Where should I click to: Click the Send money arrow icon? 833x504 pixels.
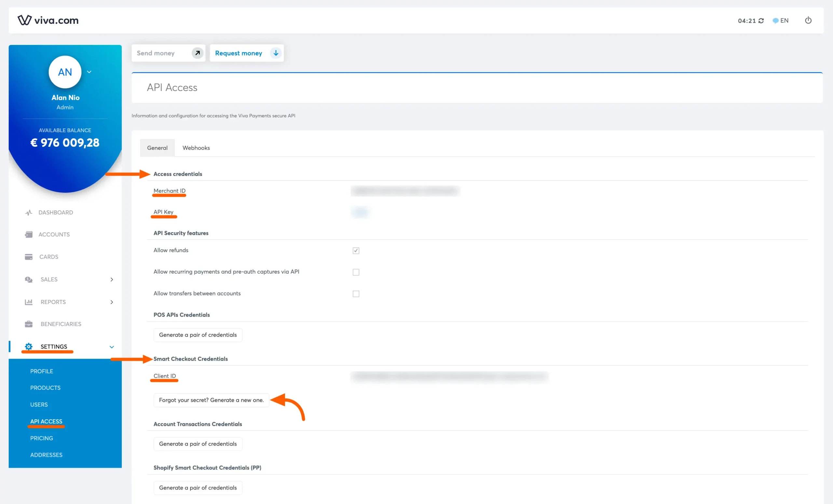click(x=198, y=53)
